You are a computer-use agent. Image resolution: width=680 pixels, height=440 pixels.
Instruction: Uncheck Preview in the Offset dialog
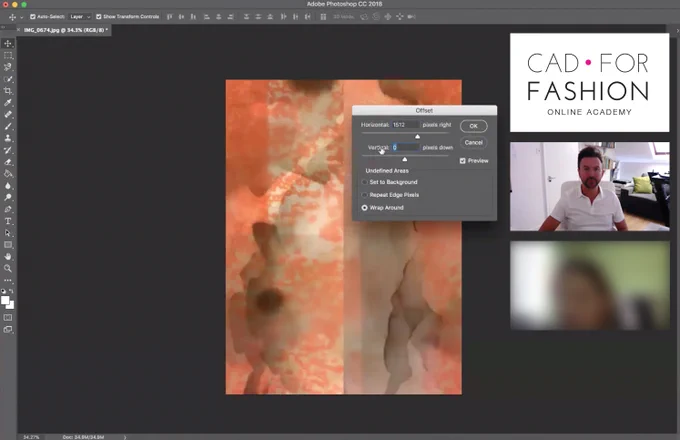tap(463, 161)
